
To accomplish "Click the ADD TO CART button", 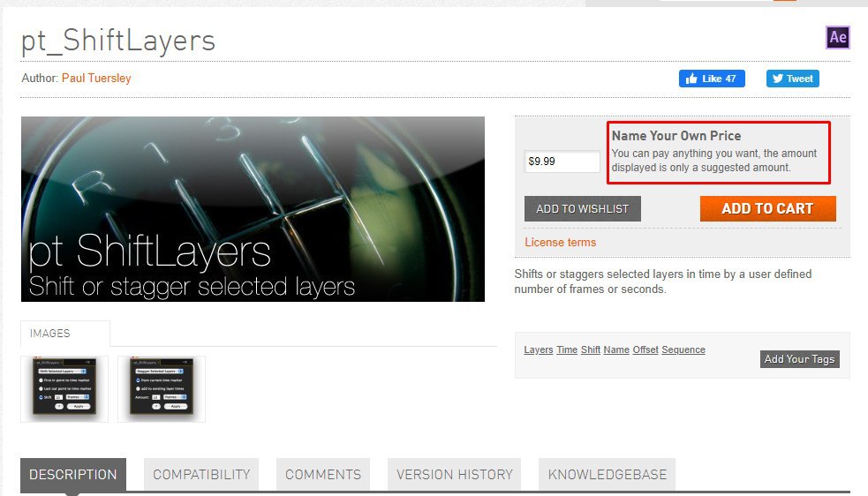I will 768,208.
